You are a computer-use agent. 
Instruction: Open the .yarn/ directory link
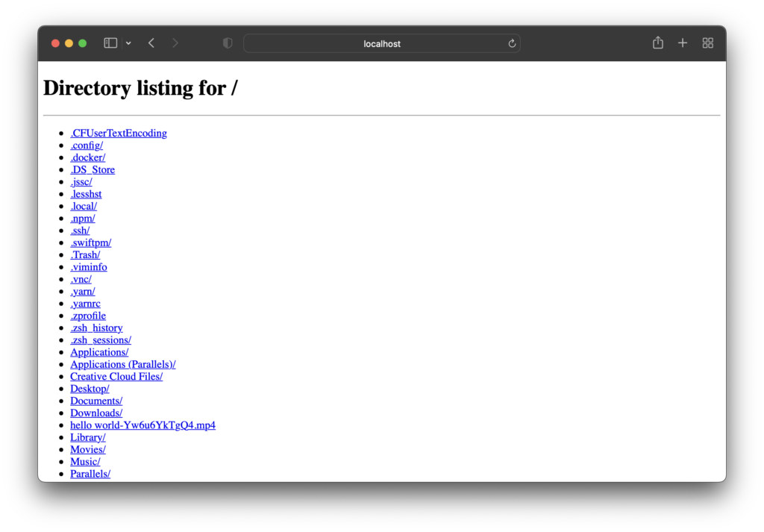point(82,291)
